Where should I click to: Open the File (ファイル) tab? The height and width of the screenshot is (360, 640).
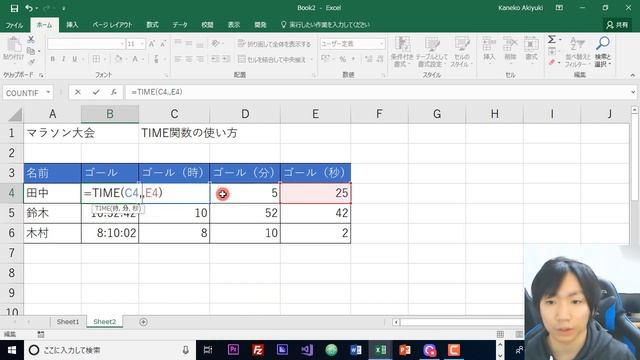tap(14, 25)
